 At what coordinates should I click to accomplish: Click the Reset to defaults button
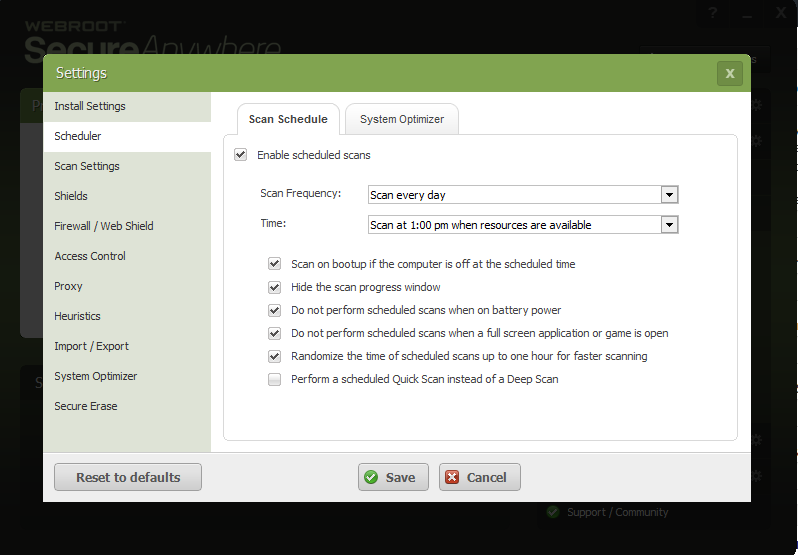point(128,477)
